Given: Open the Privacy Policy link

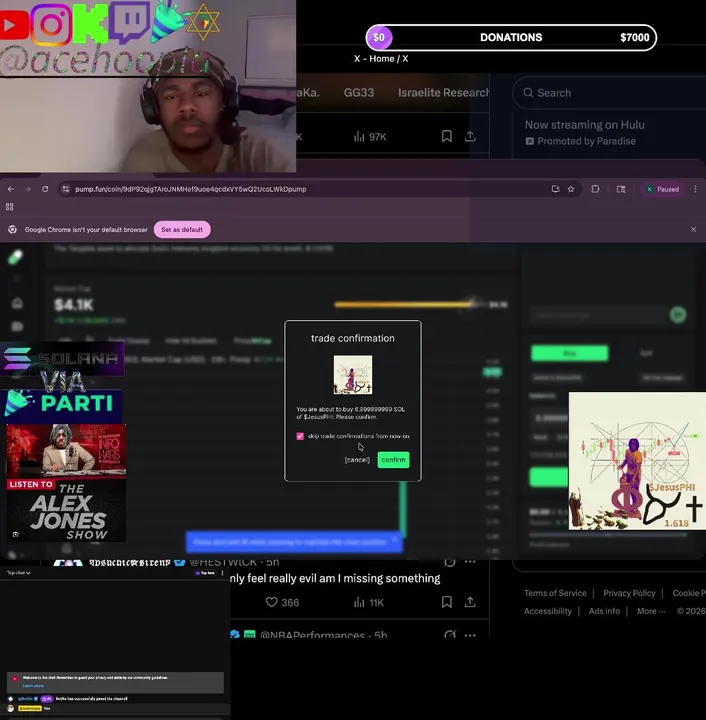Looking at the screenshot, I should 629,593.
